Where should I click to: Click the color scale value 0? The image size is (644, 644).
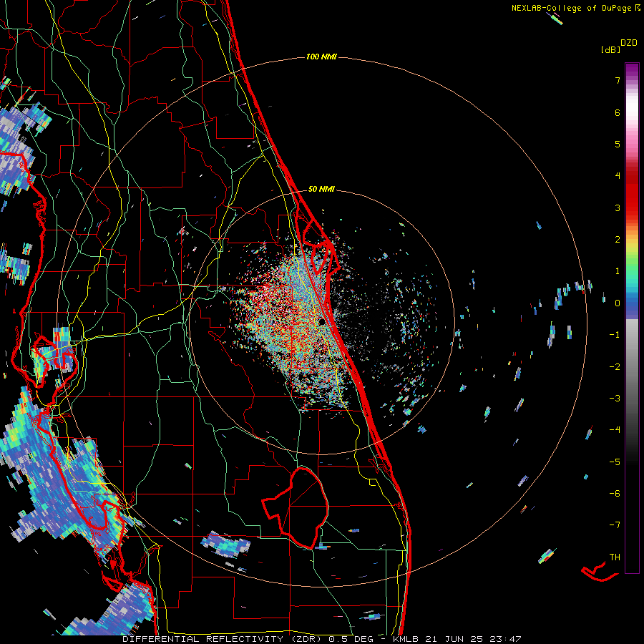point(618,303)
